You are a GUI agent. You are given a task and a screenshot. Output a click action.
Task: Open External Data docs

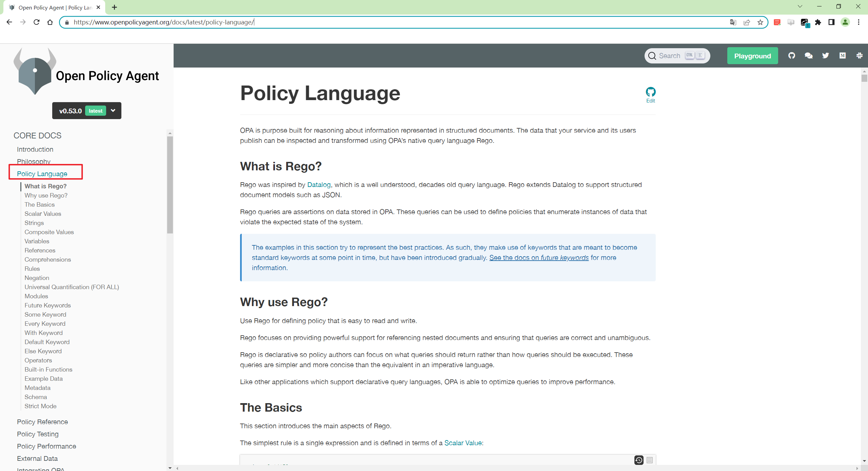[x=37, y=458]
